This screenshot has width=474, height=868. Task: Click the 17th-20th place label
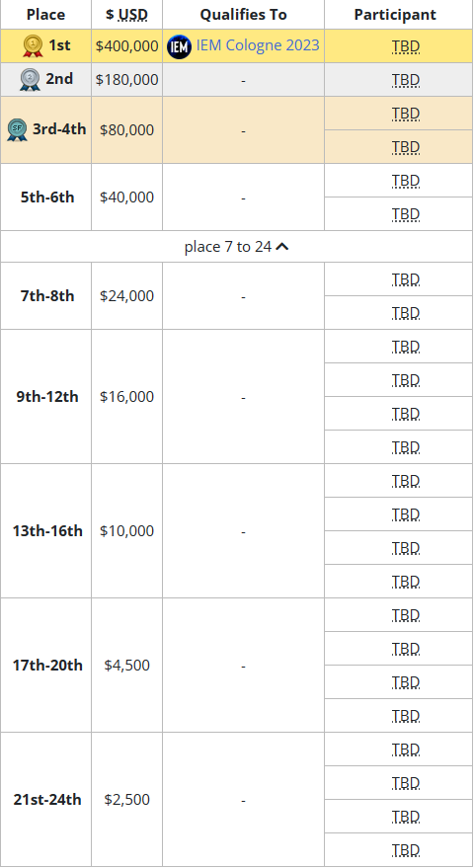coord(47,665)
